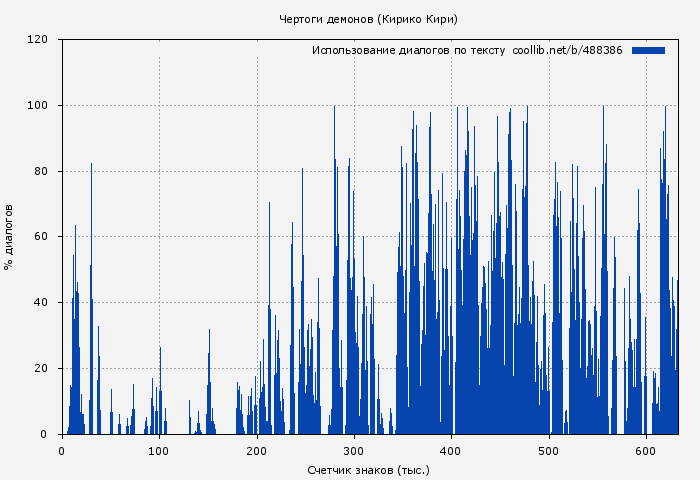Click the legend text 'Использование диалогов по тексту'
This screenshot has width=700, height=480.
(x=408, y=50)
